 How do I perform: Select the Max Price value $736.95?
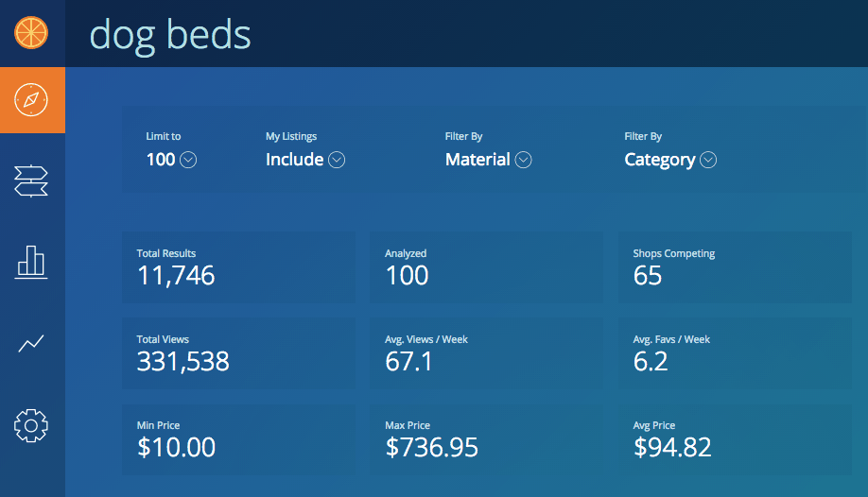(432, 447)
